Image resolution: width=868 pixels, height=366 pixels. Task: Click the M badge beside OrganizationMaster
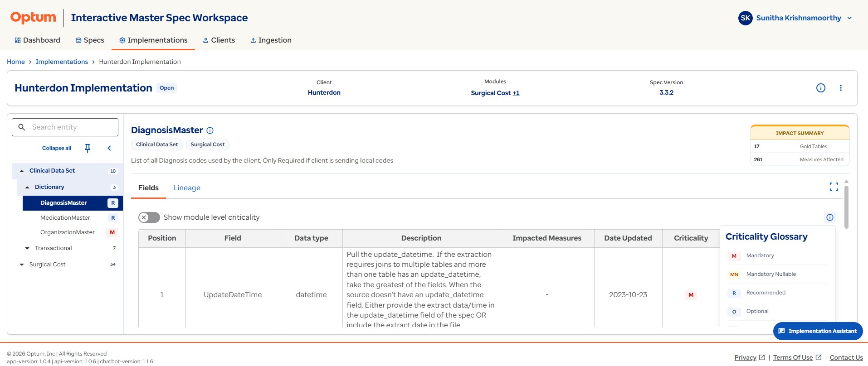112,232
